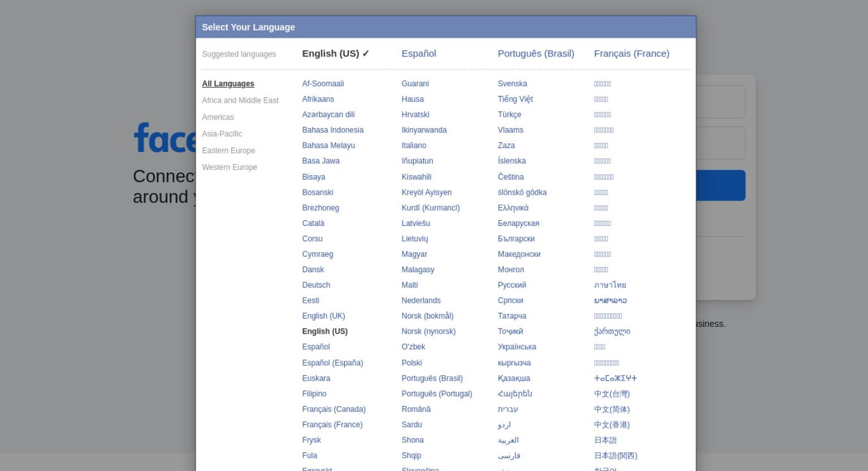The image size is (868, 471).
Task: Choose Ikinyarwanda language
Action: pos(424,130)
